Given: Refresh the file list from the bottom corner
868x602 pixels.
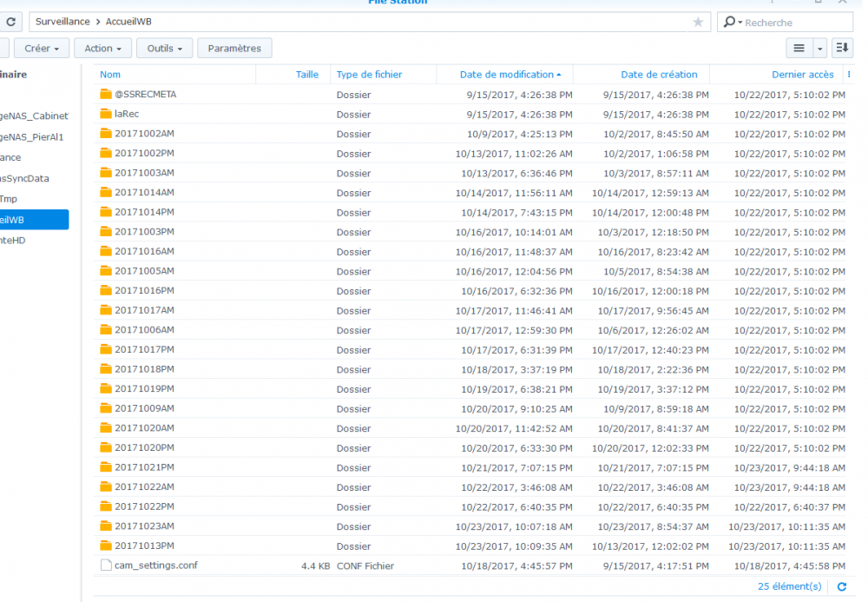Looking at the screenshot, I should [x=841, y=586].
